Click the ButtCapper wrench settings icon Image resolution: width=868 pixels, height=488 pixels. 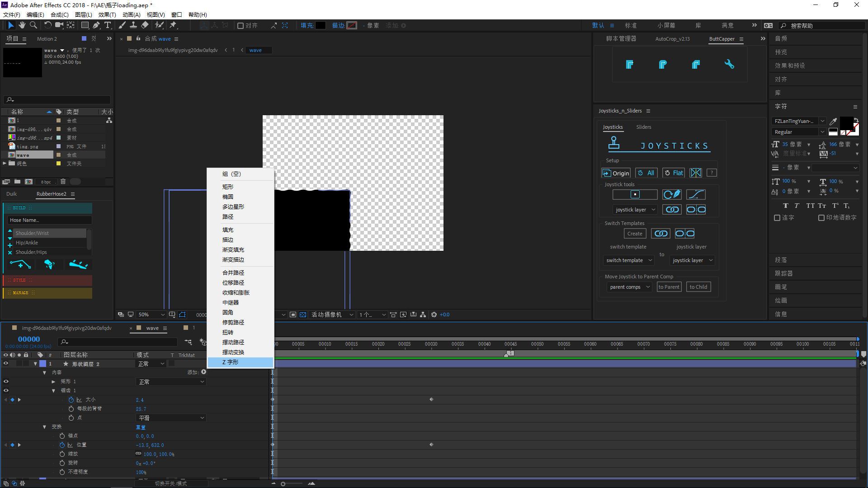coord(729,64)
